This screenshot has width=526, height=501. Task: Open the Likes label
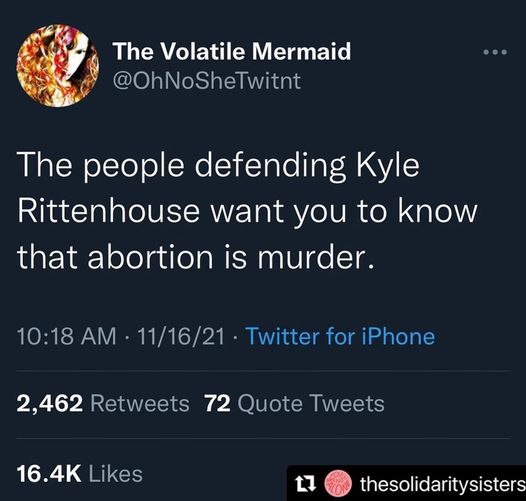tap(116, 474)
